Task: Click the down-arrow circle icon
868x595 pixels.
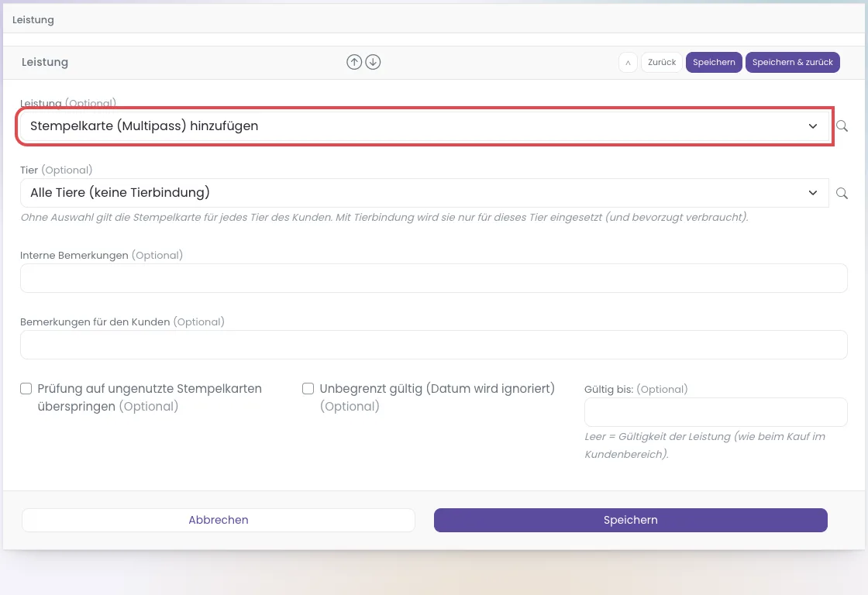Action: [x=373, y=62]
